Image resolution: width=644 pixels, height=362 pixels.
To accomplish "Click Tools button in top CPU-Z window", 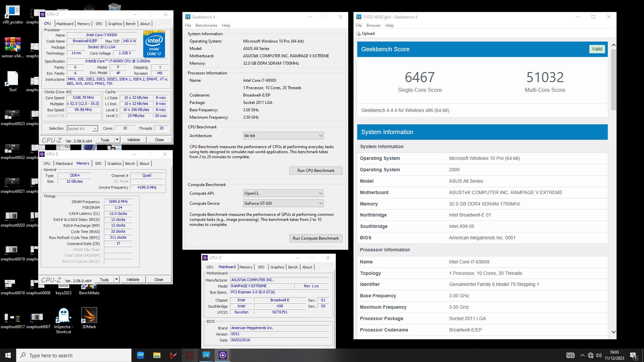I will tap(105, 140).
